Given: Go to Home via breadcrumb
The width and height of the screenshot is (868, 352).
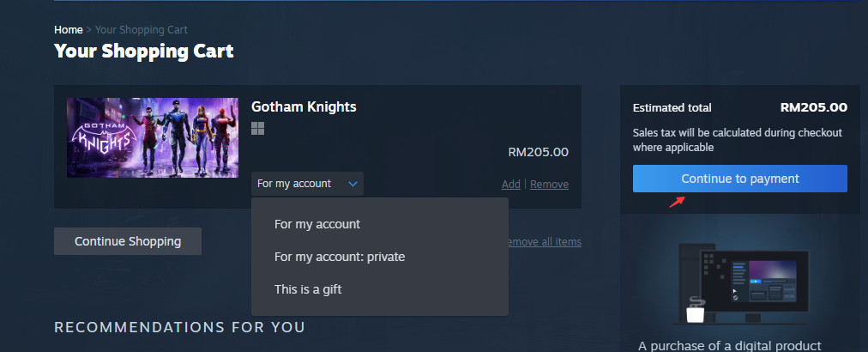Looking at the screenshot, I should point(68,30).
